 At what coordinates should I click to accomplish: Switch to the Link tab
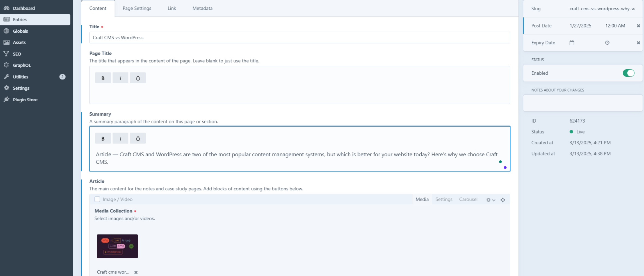click(172, 8)
